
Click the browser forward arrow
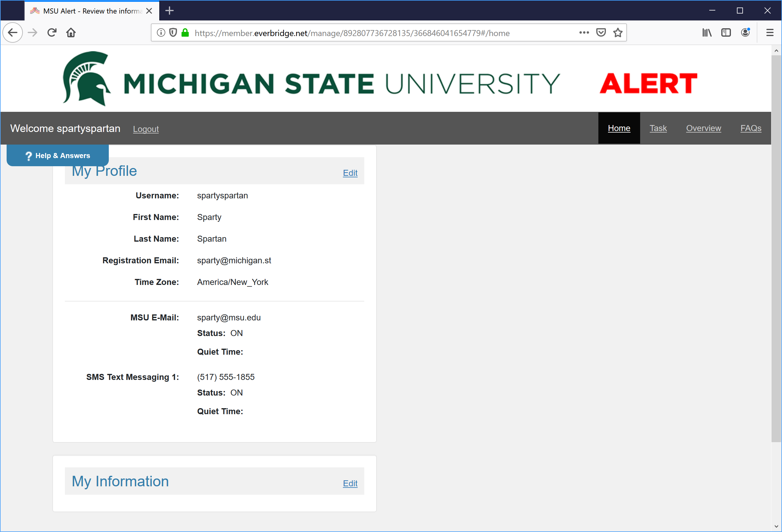32,33
